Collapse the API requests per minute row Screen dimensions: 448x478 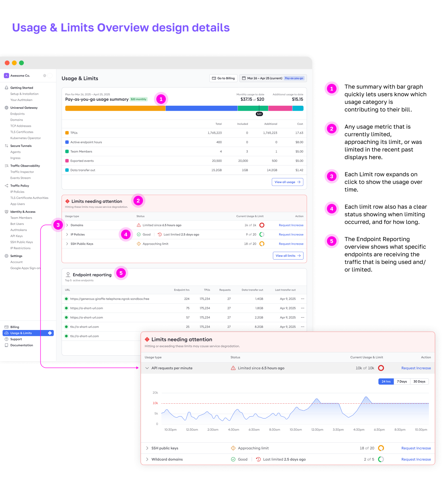(x=147, y=368)
